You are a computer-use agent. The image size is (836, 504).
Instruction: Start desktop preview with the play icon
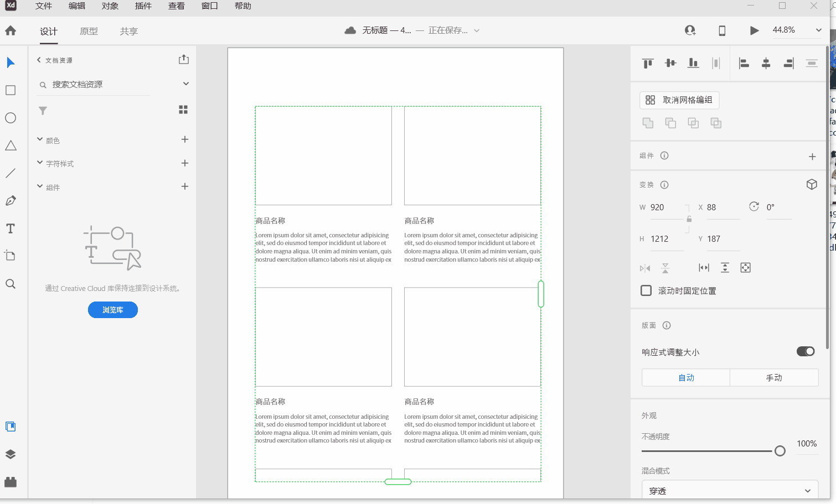[754, 30]
